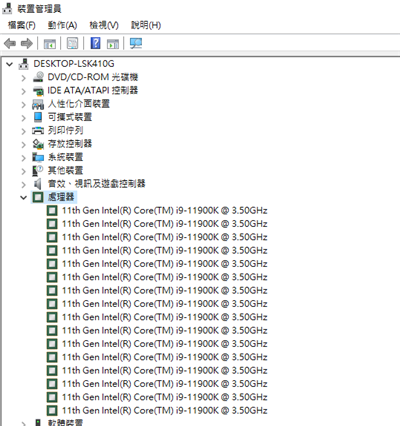
Task: Click the chip icon of the last i9-11900K row
Action: 52,410
